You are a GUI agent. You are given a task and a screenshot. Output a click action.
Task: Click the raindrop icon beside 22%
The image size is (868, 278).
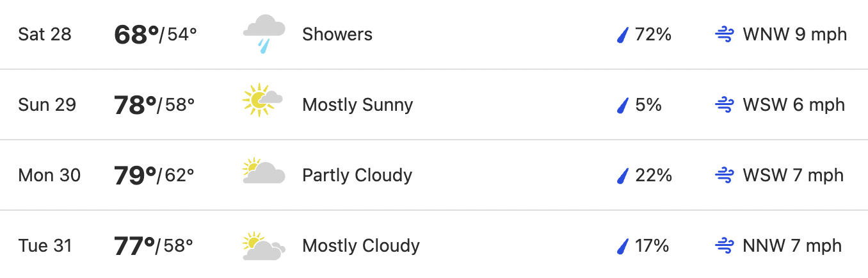tap(622, 176)
